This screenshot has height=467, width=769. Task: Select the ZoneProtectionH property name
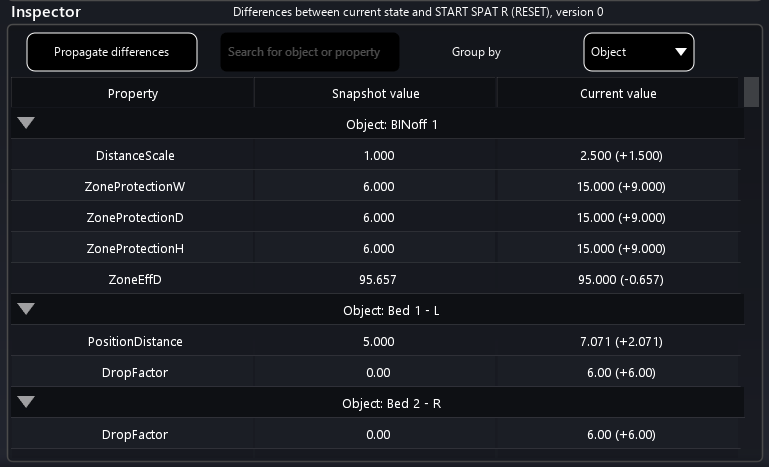133,249
